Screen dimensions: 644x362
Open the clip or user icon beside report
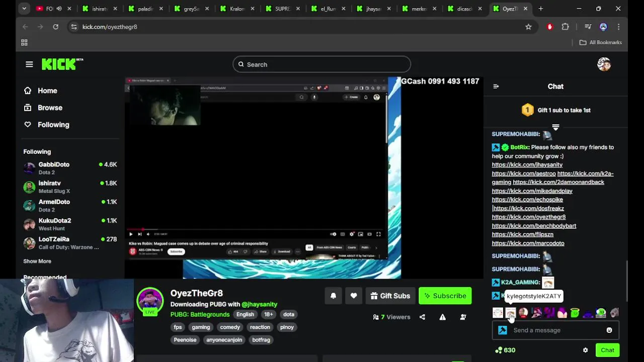(x=463, y=317)
